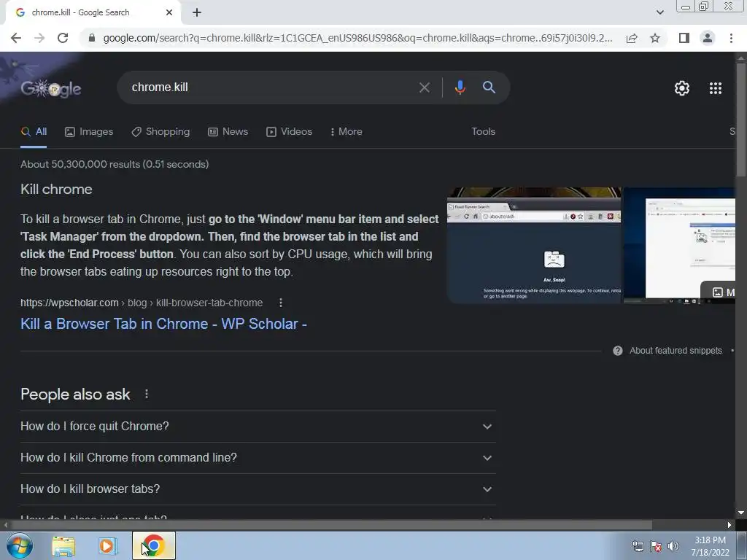The image size is (747, 560).
Task: Expand "How do I force quit Chrome?"
Action: click(258, 427)
